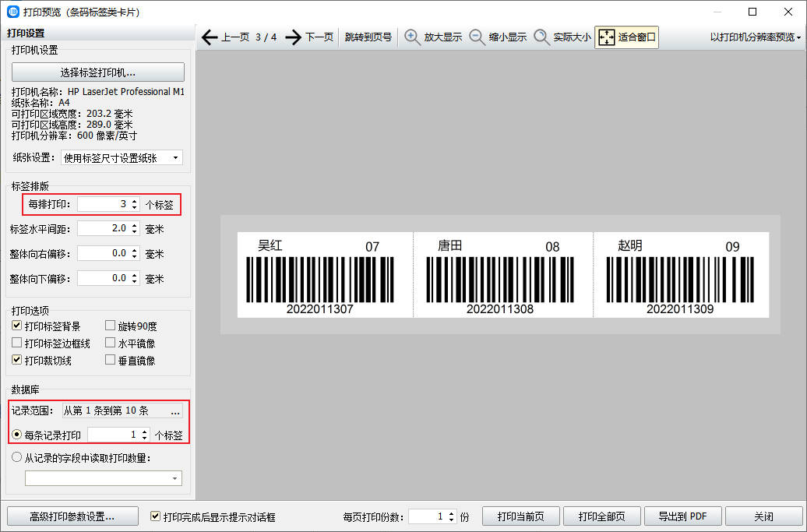
Task: Increase 标签水平间距 spacing value
Action: [x=134, y=225]
